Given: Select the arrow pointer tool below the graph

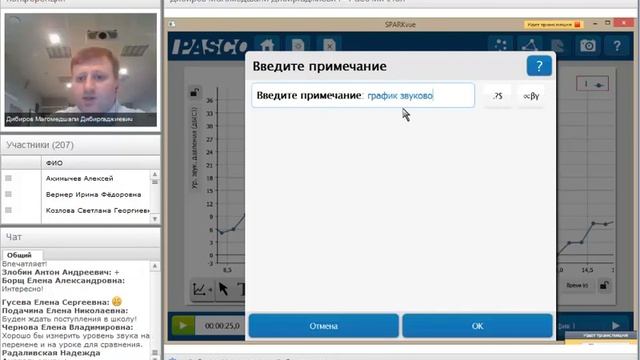Looking at the screenshot, I should coord(223,289).
